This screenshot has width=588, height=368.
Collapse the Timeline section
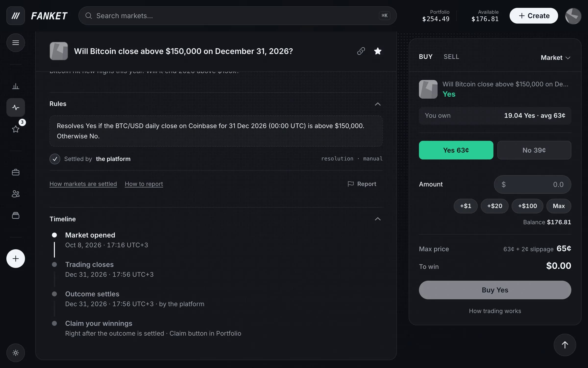(378, 219)
